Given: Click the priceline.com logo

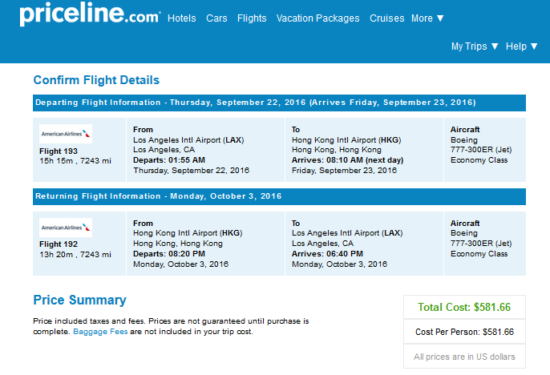Looking at the screenshot, I should coord(90,15).
